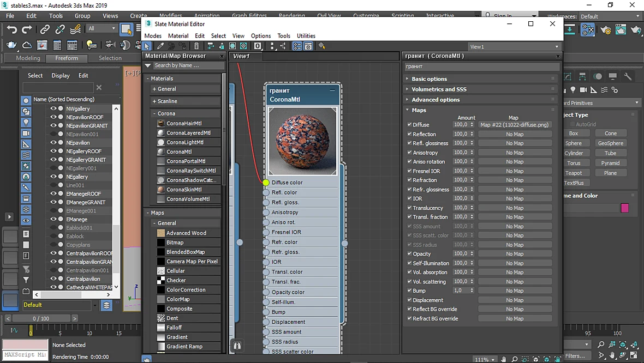Click Diffuse map button Map #22

(515, 125)
